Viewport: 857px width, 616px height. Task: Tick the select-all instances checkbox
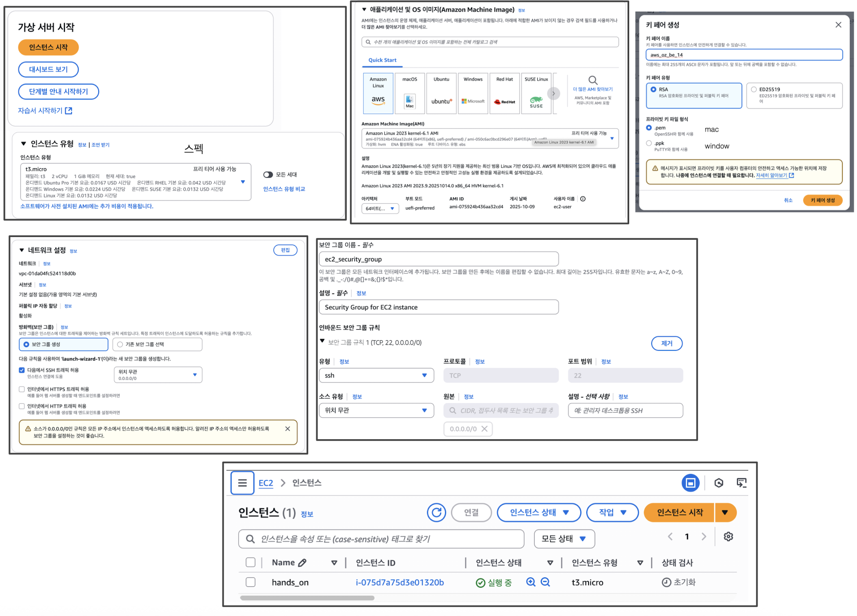click(250, 562)
